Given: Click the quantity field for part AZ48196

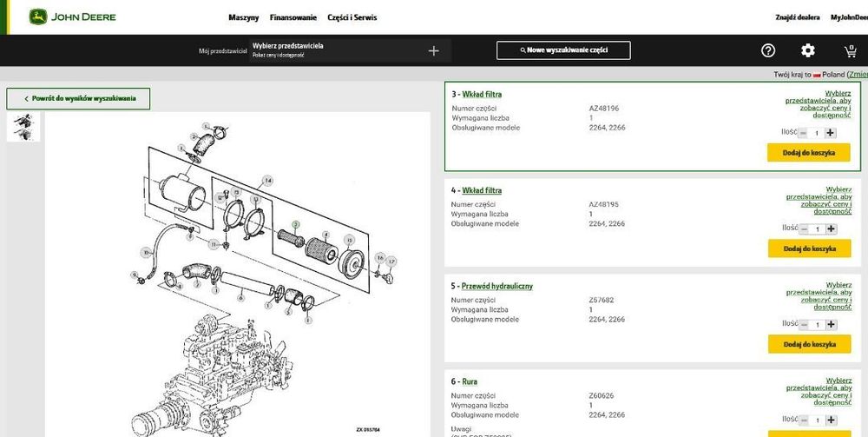Looking at the screenshot, I should pos(817,133).
